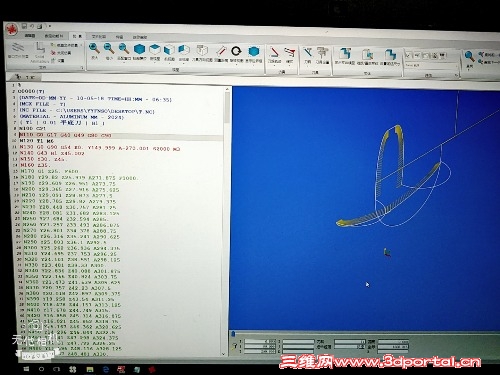Screen dimensions: 500x375
Task: Click the backplot file settings button
Action: (65, 45)
